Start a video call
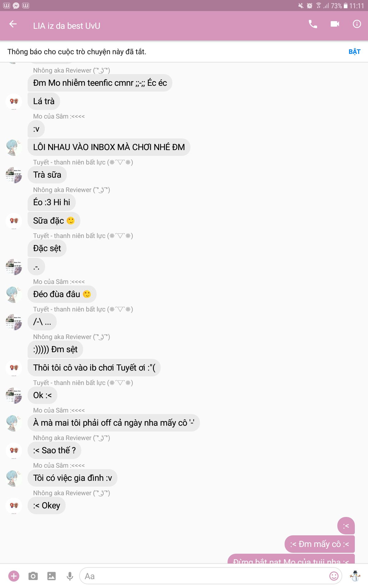 (335, 24)
